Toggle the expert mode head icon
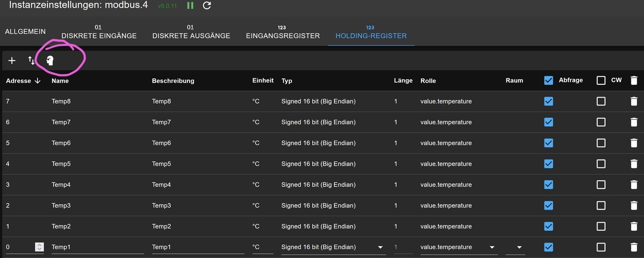Image resolution: width=644 pixels, height=258 pixels. click(50, 61)
